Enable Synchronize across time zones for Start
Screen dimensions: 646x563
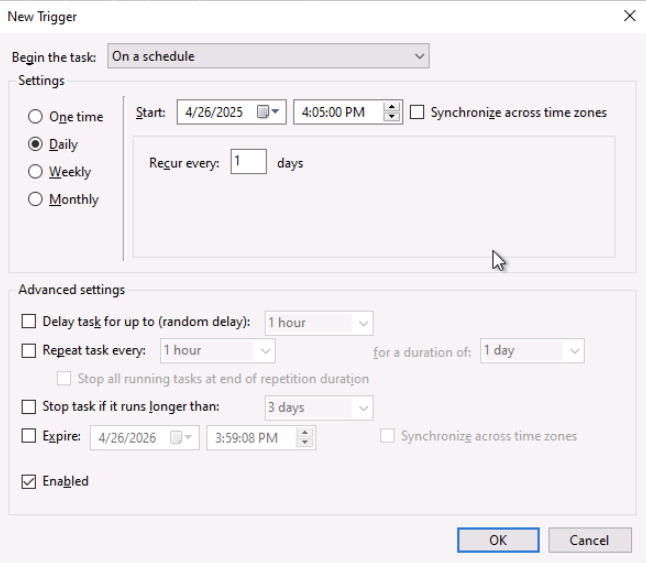click(x=418, y=113)
